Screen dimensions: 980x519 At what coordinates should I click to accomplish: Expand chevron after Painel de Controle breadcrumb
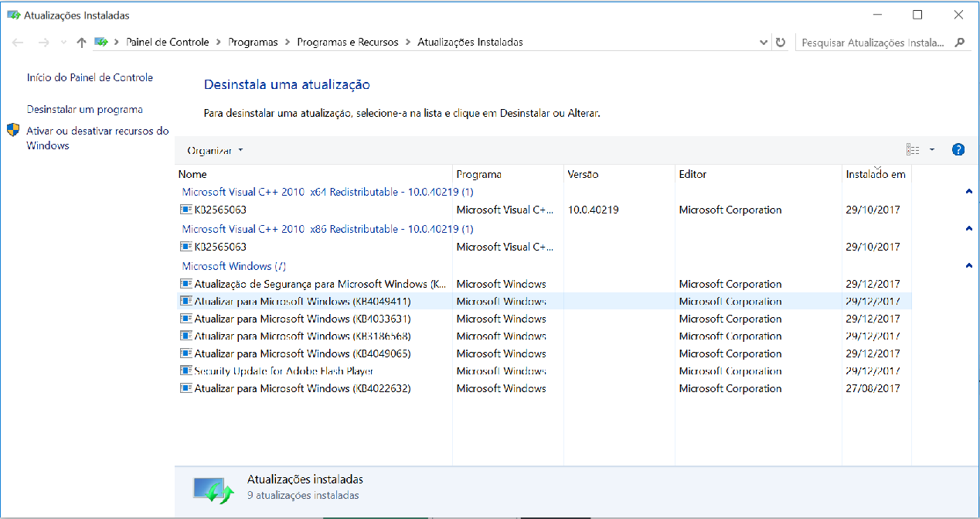point(219,43)
